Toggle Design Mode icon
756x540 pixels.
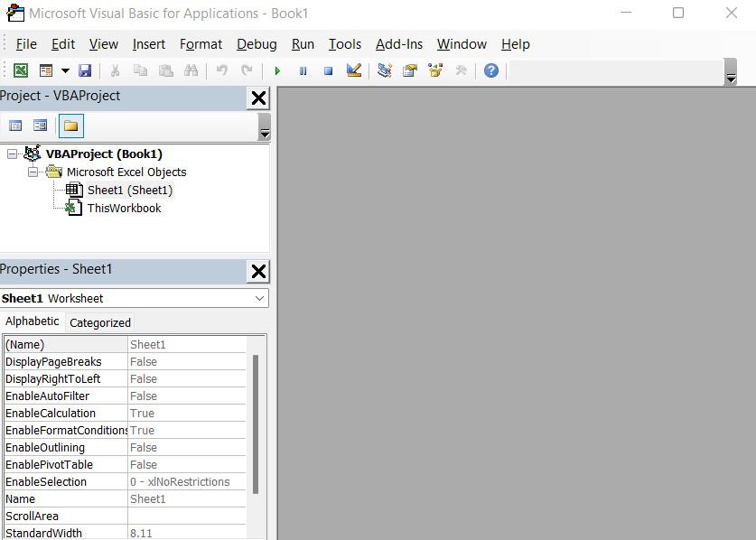click(354, 70)
